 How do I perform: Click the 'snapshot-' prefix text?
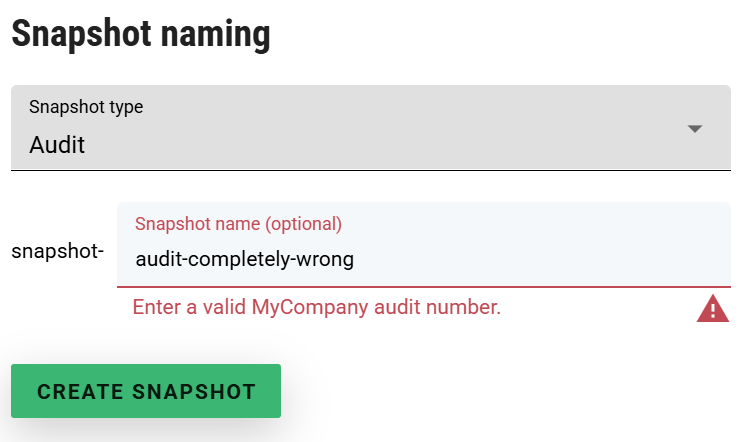click(57, 251)
